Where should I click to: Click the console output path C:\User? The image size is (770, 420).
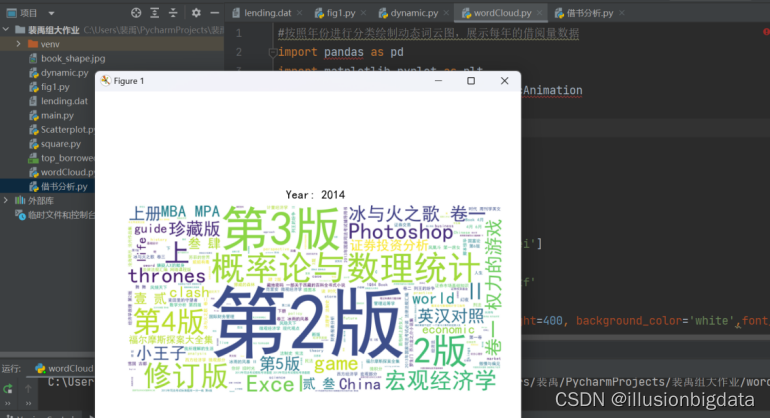[71, 382]
